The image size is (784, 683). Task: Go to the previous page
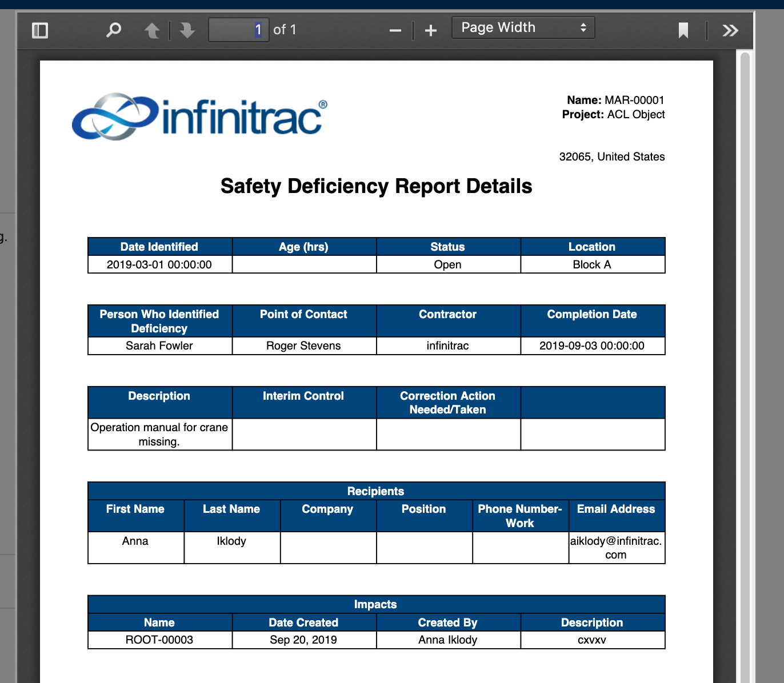click(x=152, y=30)
